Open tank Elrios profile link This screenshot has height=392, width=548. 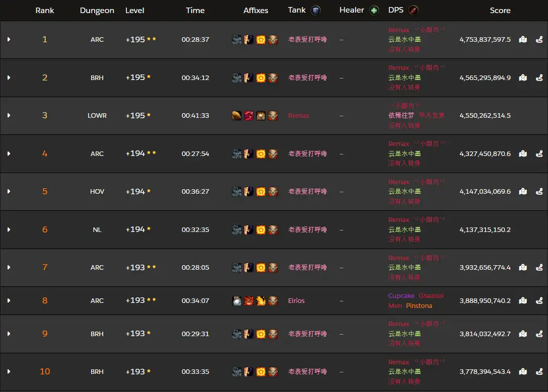click(x=296, y=301)
